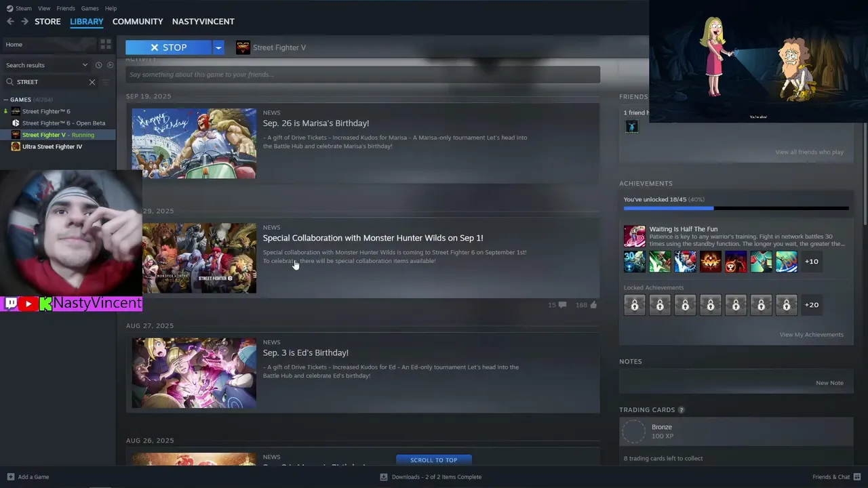Open the Search results collection dropdown

coord(47,65)
